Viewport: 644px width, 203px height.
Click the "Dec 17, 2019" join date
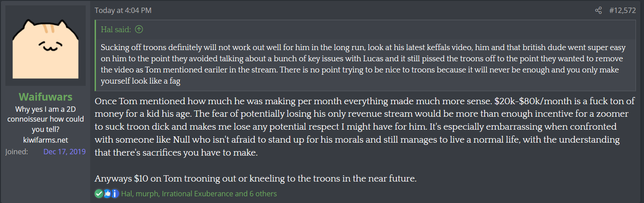coord(64,152)
